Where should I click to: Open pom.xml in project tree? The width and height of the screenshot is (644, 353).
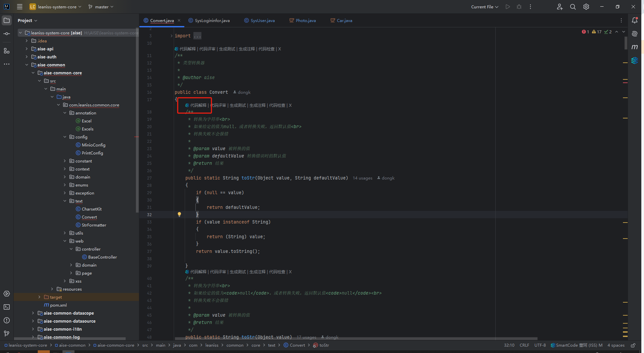(x=58, y=305)
